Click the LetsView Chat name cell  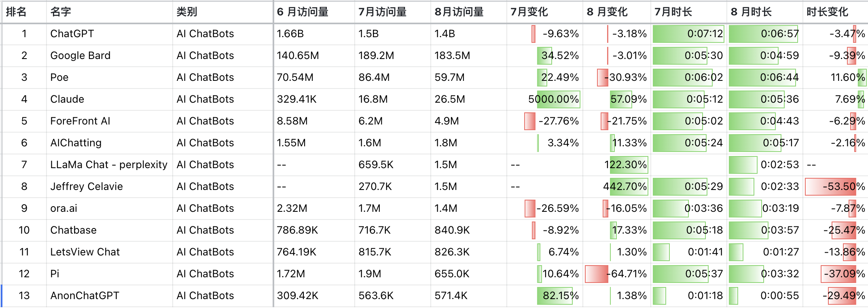(x=110, y=252)
